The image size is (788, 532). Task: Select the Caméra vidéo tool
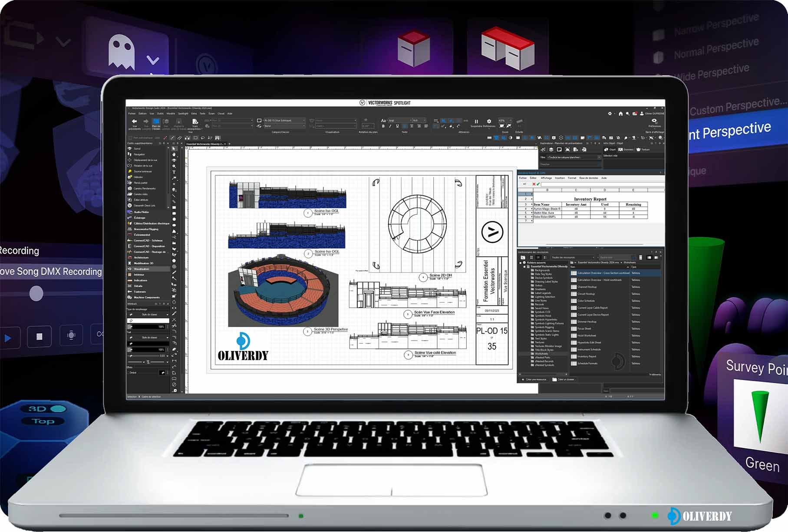(141, 194)
